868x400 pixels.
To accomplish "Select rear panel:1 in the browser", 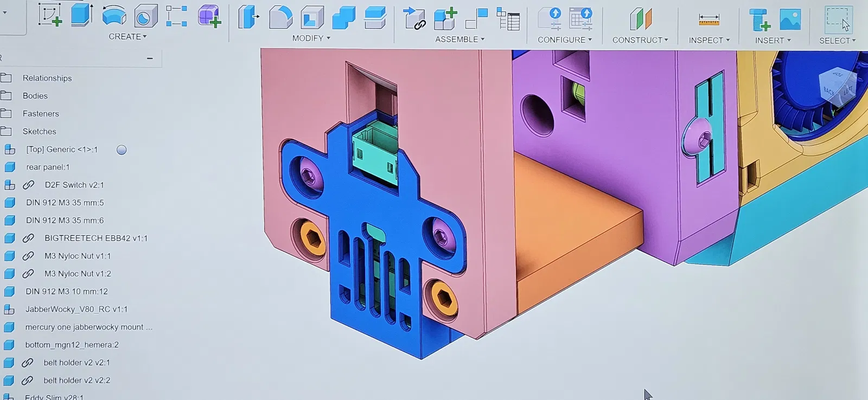I will pos(48,167).
